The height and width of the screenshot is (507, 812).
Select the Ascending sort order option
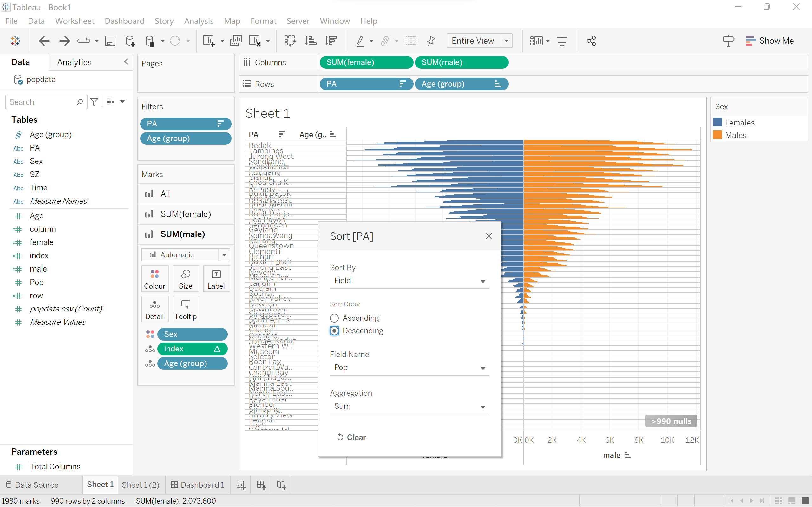(334, 318)
